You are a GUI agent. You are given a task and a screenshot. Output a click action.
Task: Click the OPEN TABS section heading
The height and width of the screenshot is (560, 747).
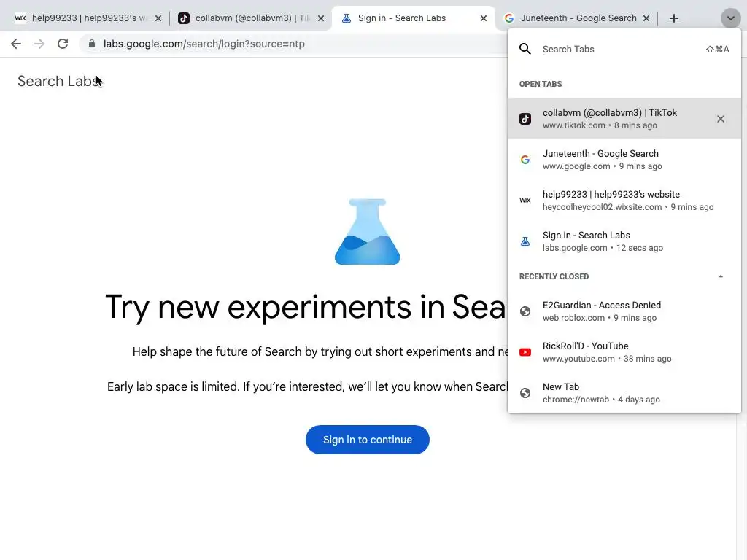point(541,84)
